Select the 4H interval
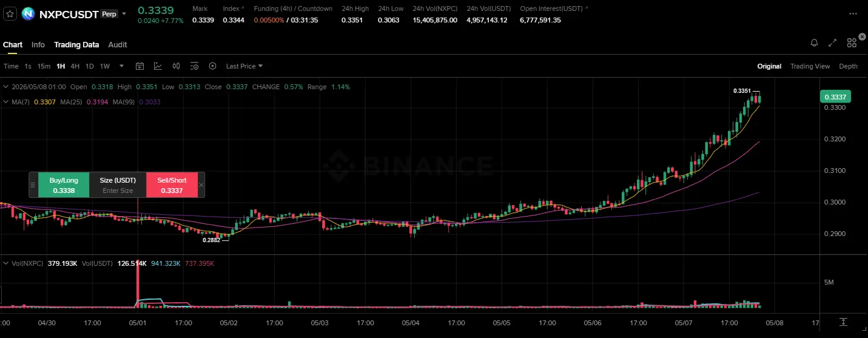This screenshot has width=868, height=338. coord(75,66)
